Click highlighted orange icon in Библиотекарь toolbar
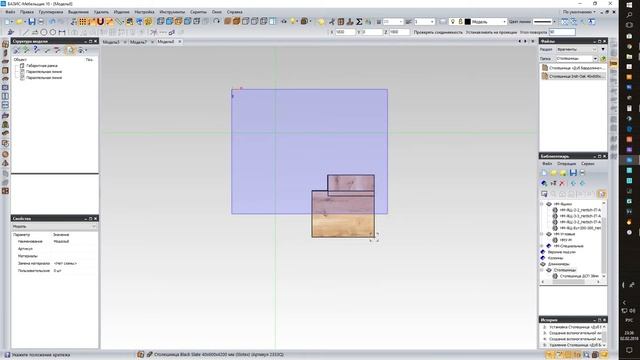 point(601,194)
